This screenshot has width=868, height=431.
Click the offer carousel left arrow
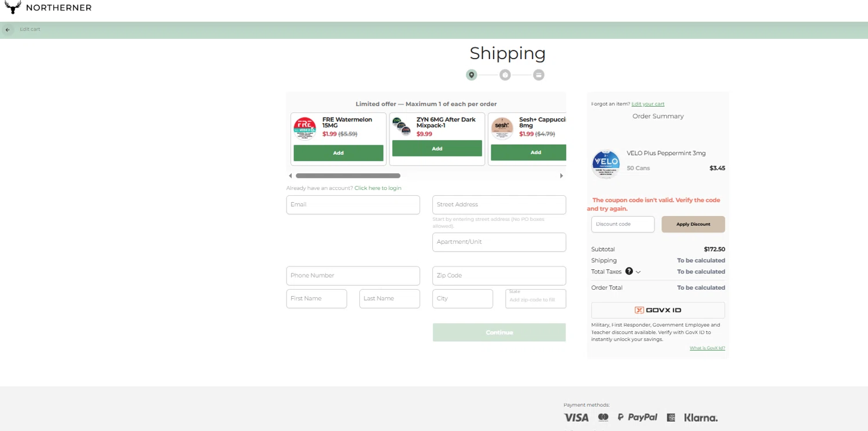click(x=290, y=176)
